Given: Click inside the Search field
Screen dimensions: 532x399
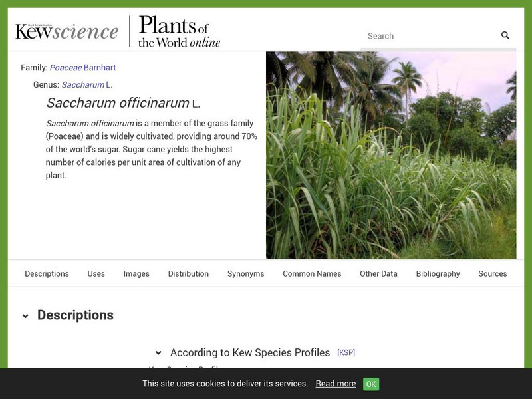Looking at the screenshot, I should 426,36.
